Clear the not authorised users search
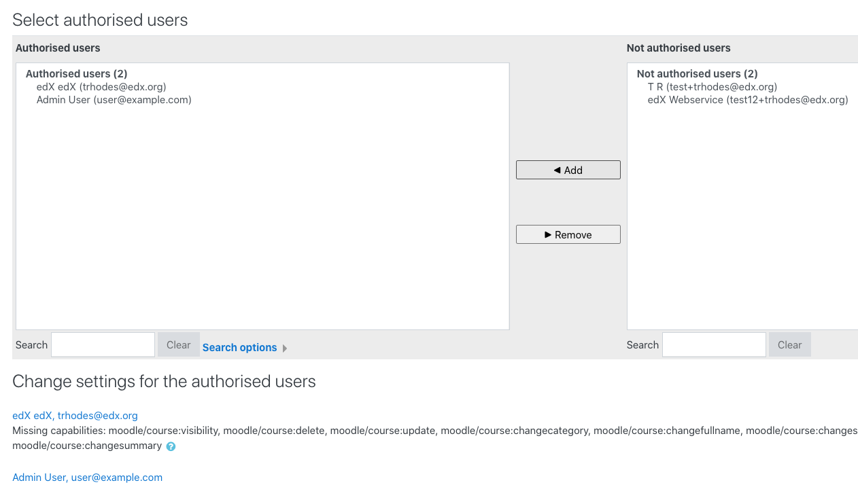Screen dimensions: 858x504 pos(789,344)
